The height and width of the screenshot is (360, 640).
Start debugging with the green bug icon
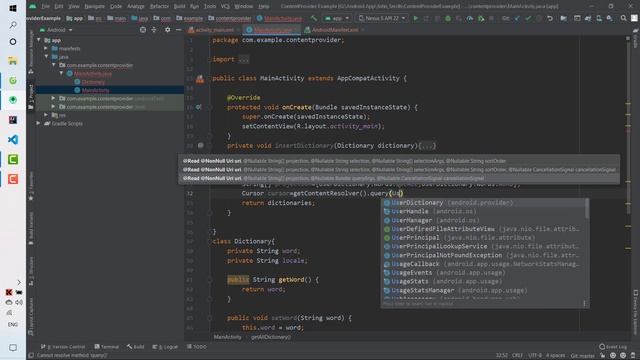[x=448, y=18]
